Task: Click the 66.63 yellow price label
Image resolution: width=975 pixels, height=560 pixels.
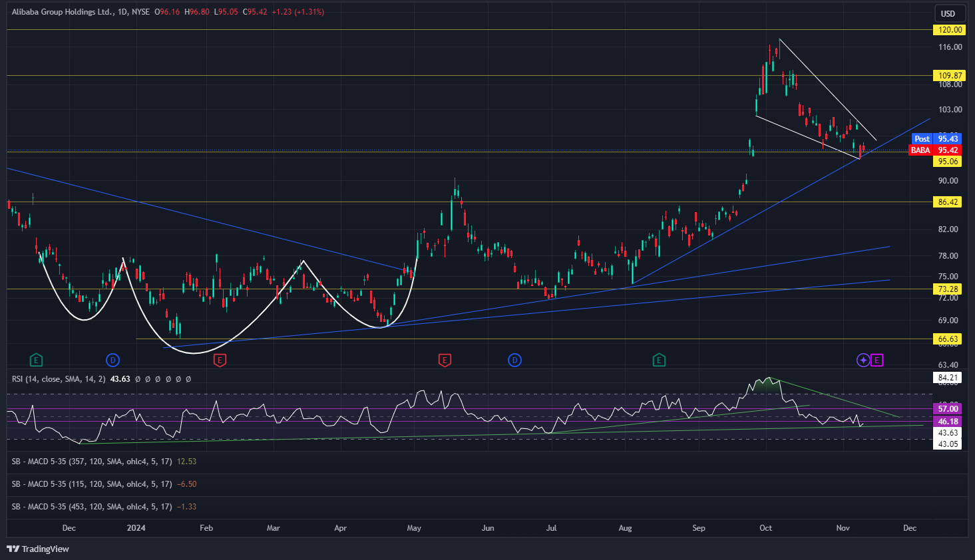Action: [948, 339]
